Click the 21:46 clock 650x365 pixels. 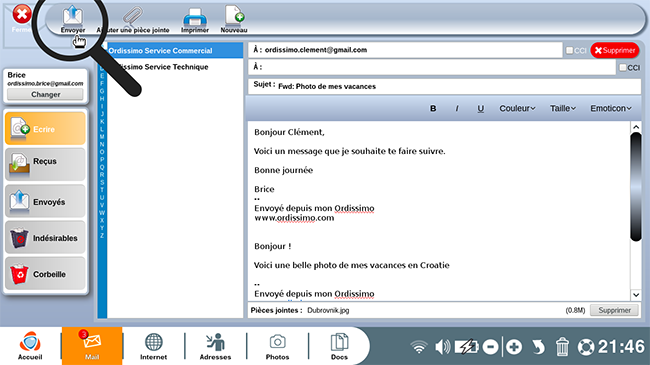pyautogui.click(x=621, y=347)
